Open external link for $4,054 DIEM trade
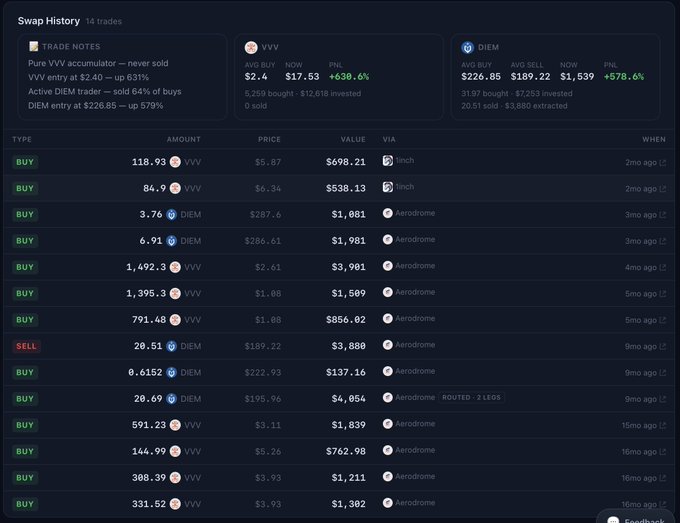680x523 pixels. pyautogui.click(x=663, y=399)
